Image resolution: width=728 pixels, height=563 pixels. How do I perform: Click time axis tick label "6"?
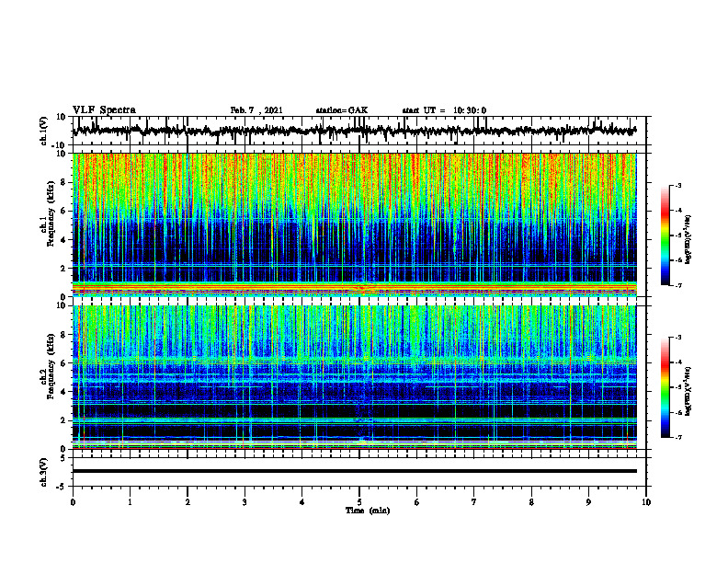point(417,502)
